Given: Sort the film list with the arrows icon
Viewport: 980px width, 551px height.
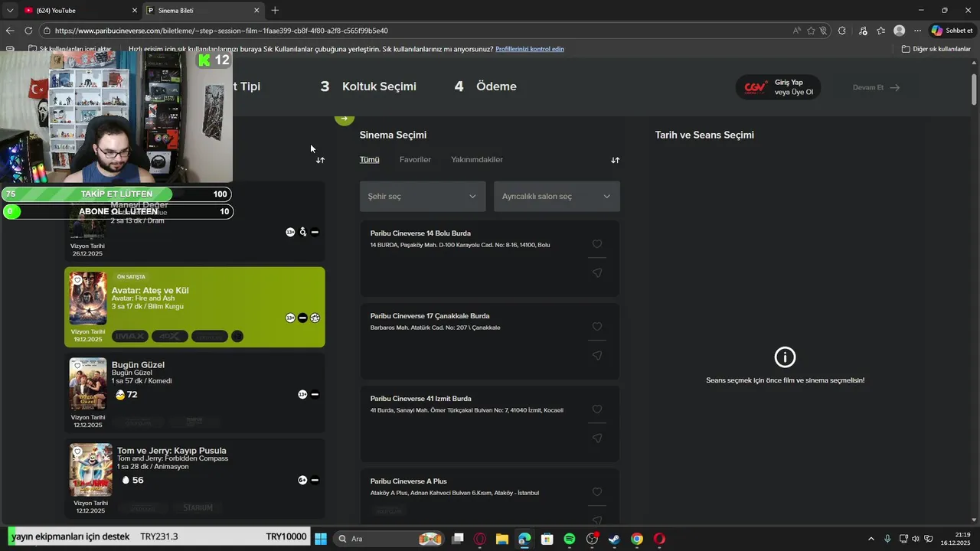Looking at the screenshot, I should [x=320, y=160].
